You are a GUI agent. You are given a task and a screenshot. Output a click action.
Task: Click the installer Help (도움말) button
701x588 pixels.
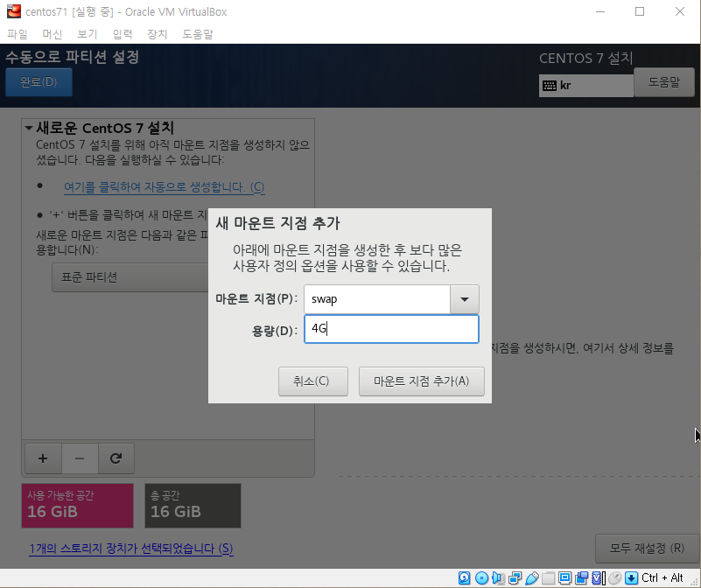pos(664,82)
